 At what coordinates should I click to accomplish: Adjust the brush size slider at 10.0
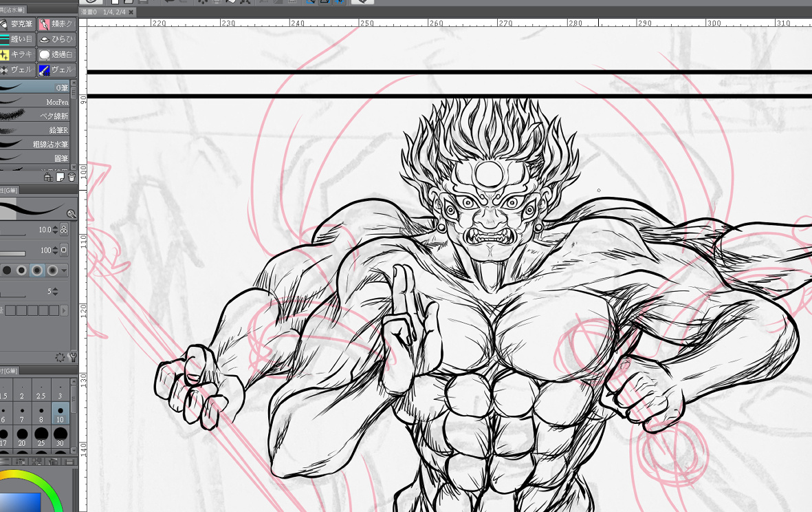[13, 235]
